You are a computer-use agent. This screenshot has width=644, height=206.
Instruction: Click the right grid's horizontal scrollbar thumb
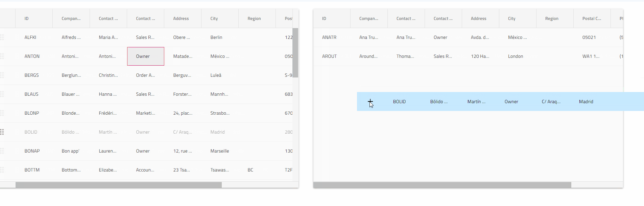(442, 185)
